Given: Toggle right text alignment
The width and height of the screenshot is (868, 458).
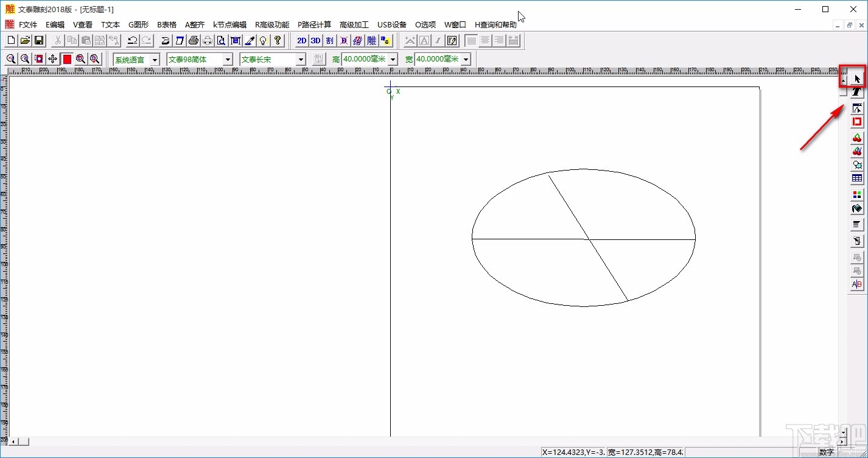Looking at the screenshot, I should click(500, 41).
